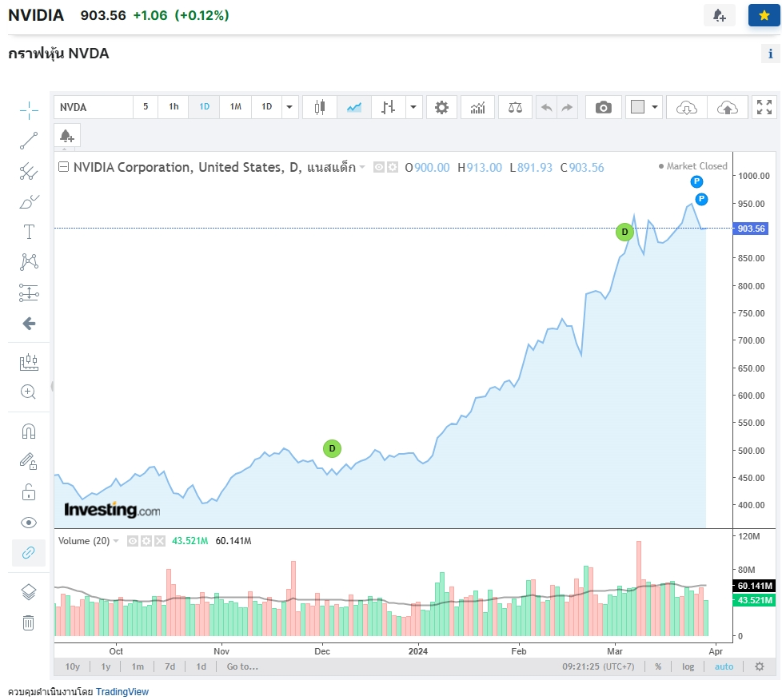The width and height of the screenshot is (782, 700).
Task: Select the 1y date range
Action: pyautogui.click(x=106, y=666)
